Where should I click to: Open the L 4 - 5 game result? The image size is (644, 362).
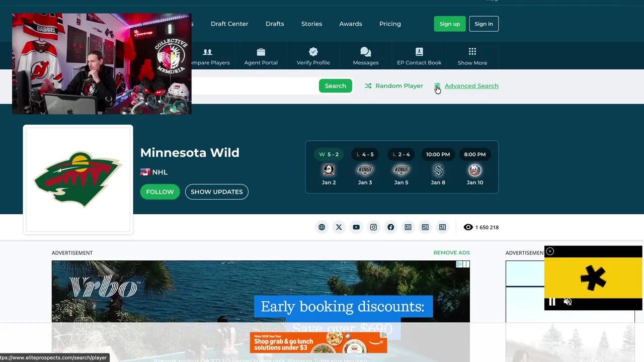365,154
